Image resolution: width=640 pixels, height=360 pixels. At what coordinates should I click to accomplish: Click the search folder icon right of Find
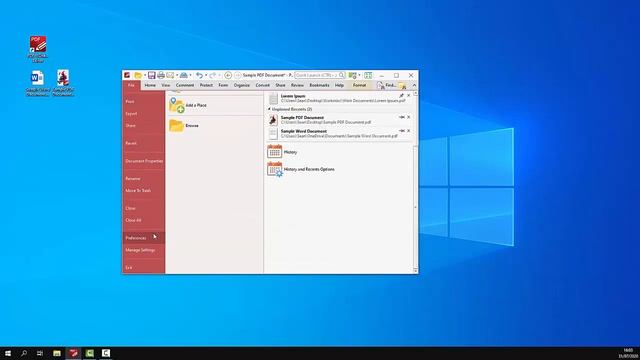[402, 85]
